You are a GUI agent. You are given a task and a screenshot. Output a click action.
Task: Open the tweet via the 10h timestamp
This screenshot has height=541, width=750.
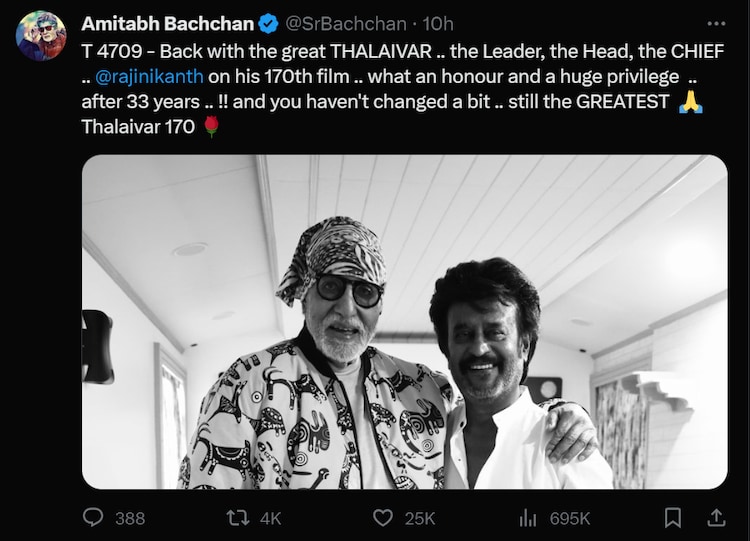pyautogui.click(x=438, y=23)
